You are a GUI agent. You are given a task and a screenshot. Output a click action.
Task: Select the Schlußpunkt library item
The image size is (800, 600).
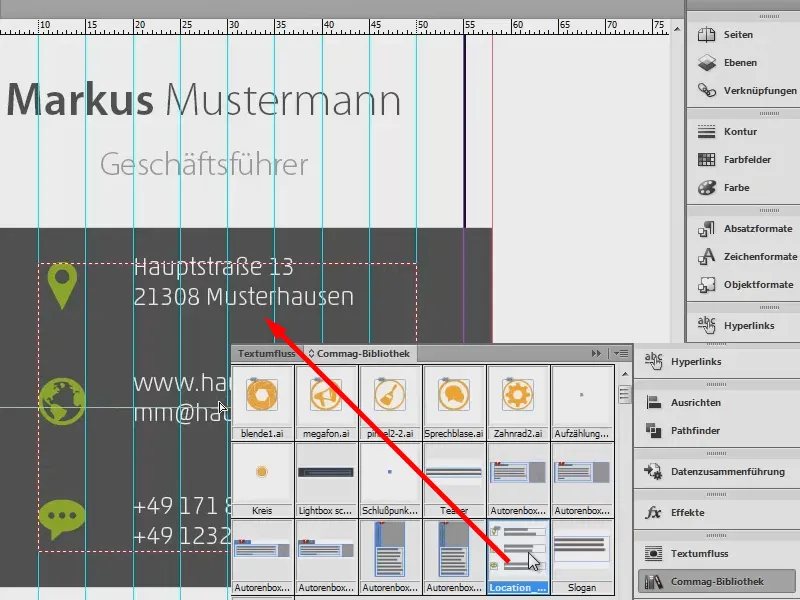click(390, 480)
